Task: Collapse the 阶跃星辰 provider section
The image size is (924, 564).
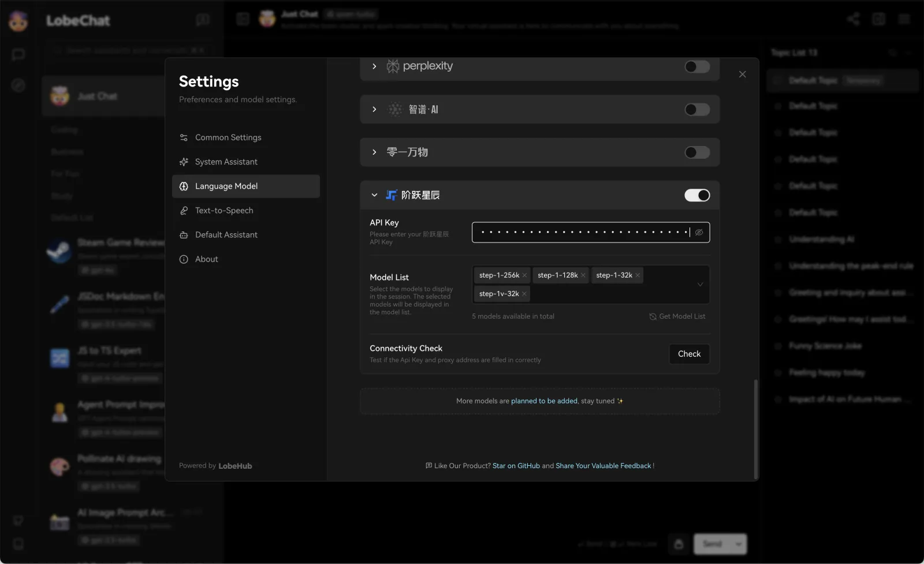Action: (374, 195)
